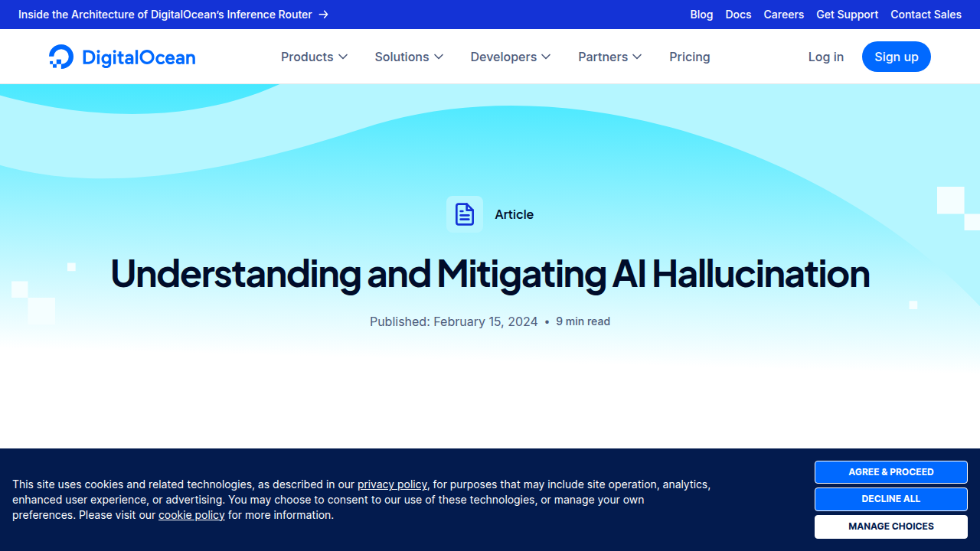Expand the Products dropdown menu
The image size is (980, 551).
pyautogui.click(x=315, y=57)
